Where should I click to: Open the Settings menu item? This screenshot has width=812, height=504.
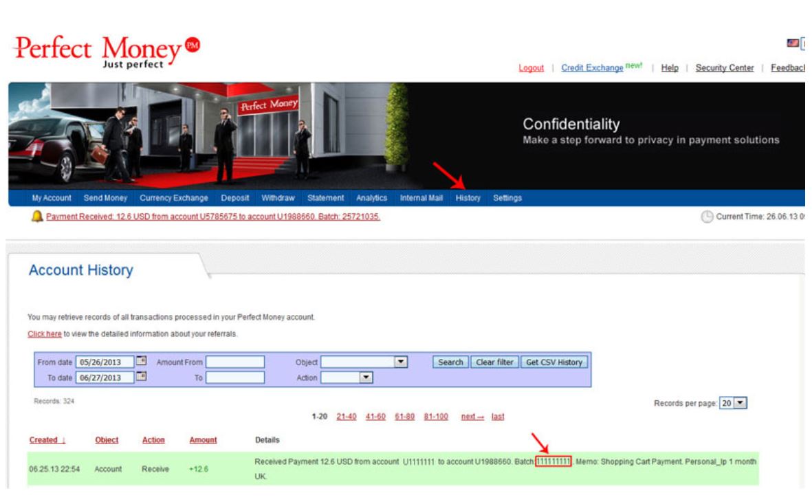pos(507,198)
